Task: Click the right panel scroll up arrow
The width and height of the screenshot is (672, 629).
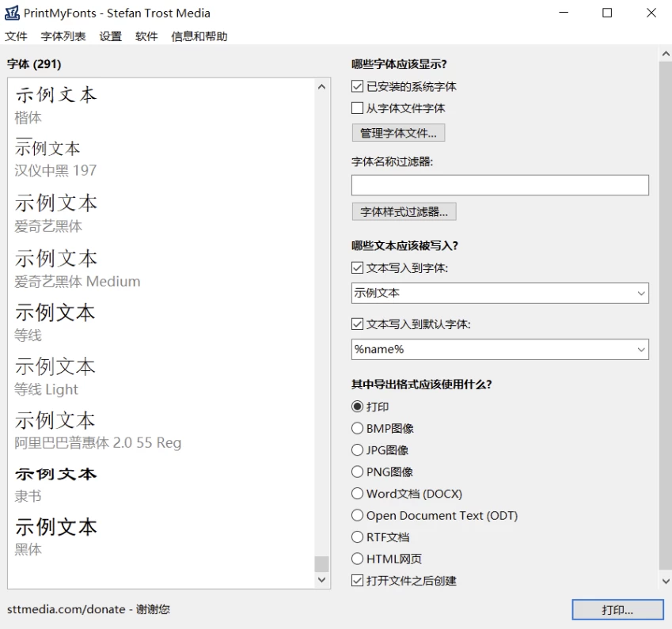Action: (x=665, y=54)
